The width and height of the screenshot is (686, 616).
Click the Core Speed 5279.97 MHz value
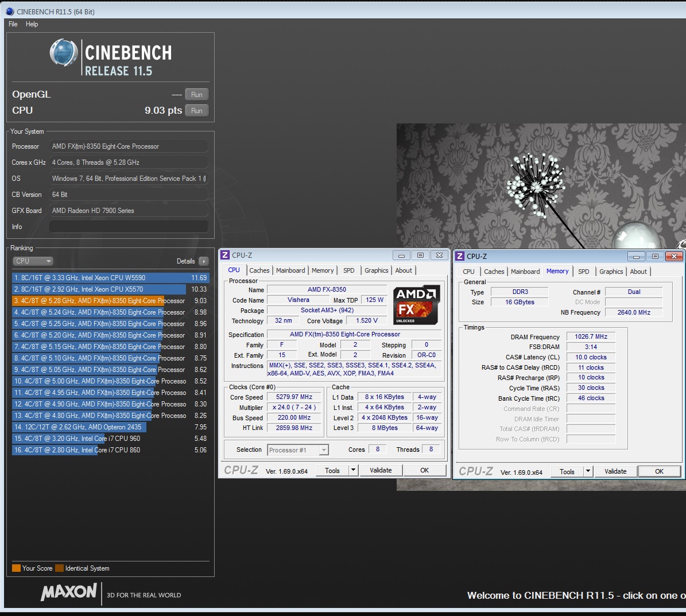tap(294, 397)
